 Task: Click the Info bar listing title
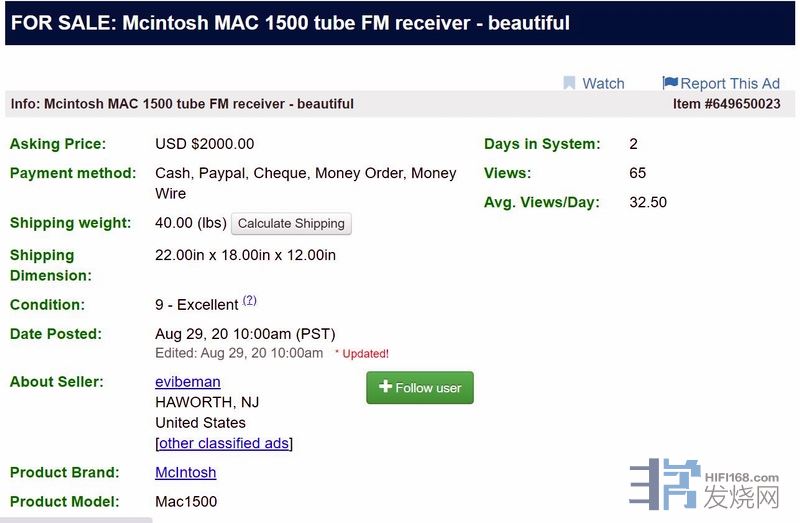[x=182, y=104]
